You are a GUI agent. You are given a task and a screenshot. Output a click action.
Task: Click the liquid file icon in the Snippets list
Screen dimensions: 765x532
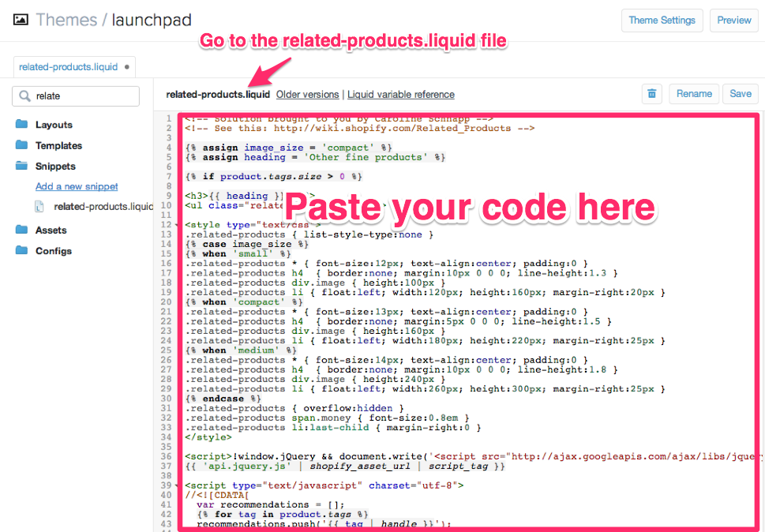[39, 208]
